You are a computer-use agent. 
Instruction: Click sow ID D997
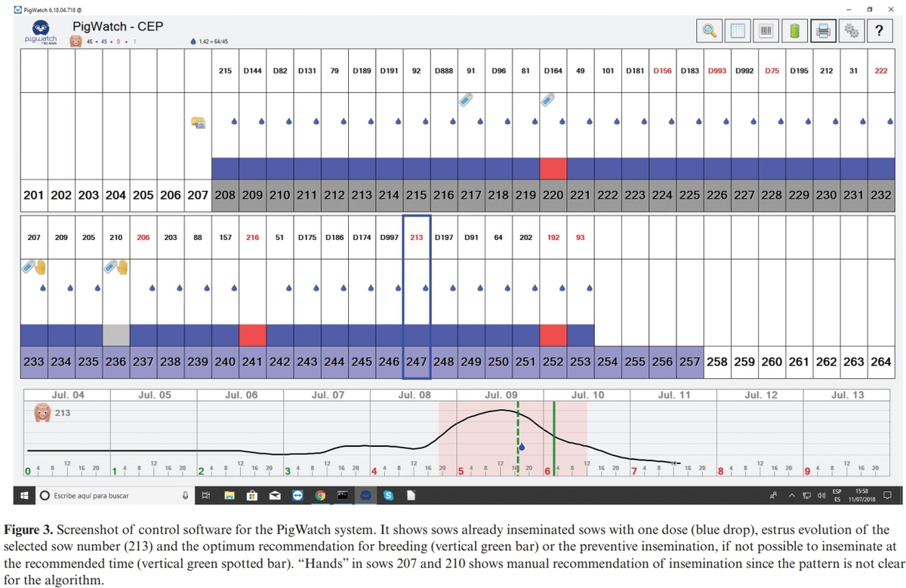[389, 237]
